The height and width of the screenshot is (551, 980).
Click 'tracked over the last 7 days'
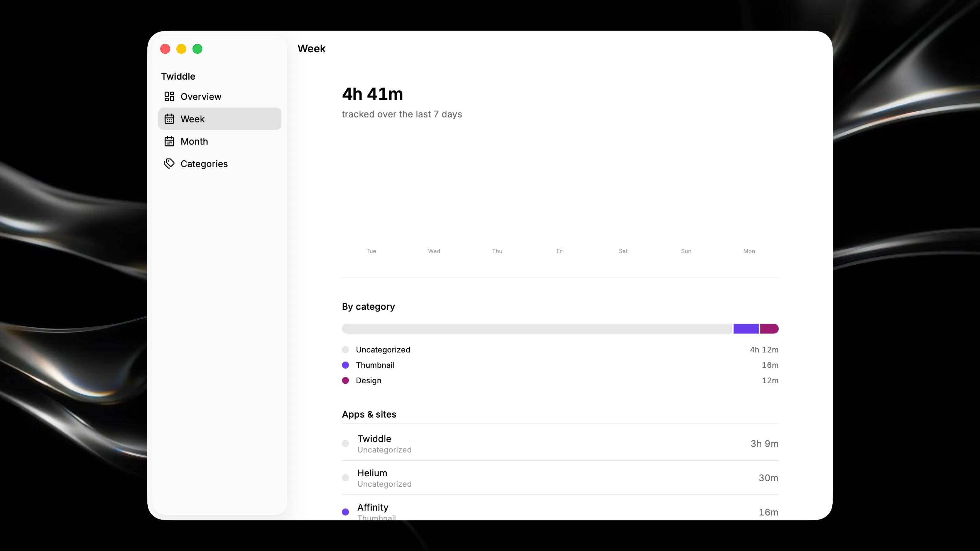[x=402, y=114]
